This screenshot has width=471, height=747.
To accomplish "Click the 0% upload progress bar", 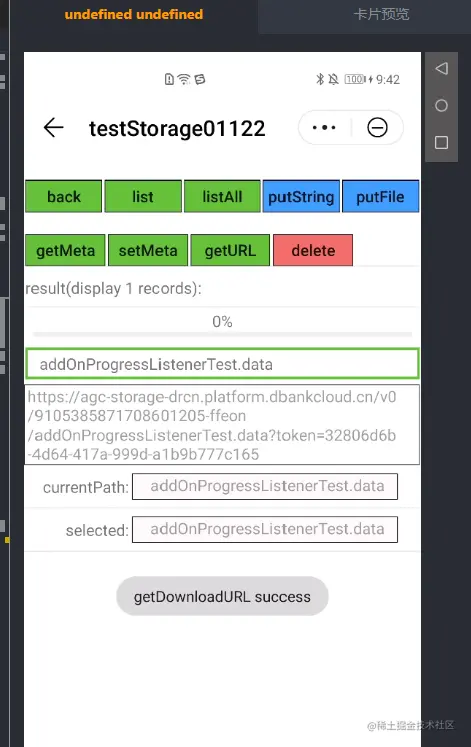I will pyautogui.click(x=222, y=334).
